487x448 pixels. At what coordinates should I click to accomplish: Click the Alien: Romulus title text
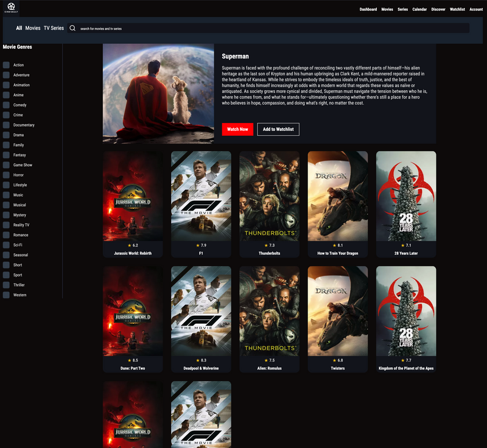click(270, 368)
